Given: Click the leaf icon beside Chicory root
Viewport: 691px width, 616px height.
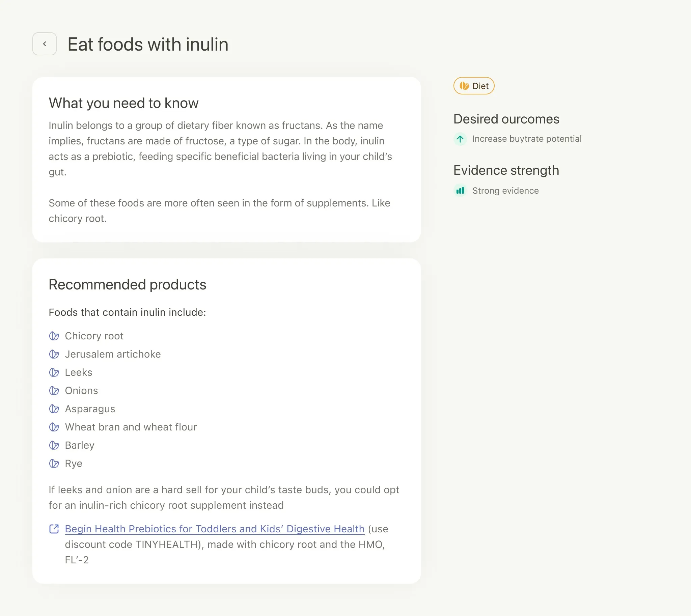Looking at the screenshot, I should [54, 336].
